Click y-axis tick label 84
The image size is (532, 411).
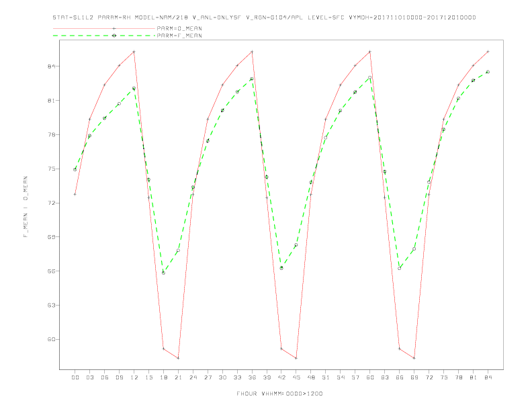[x=51, y=66]
